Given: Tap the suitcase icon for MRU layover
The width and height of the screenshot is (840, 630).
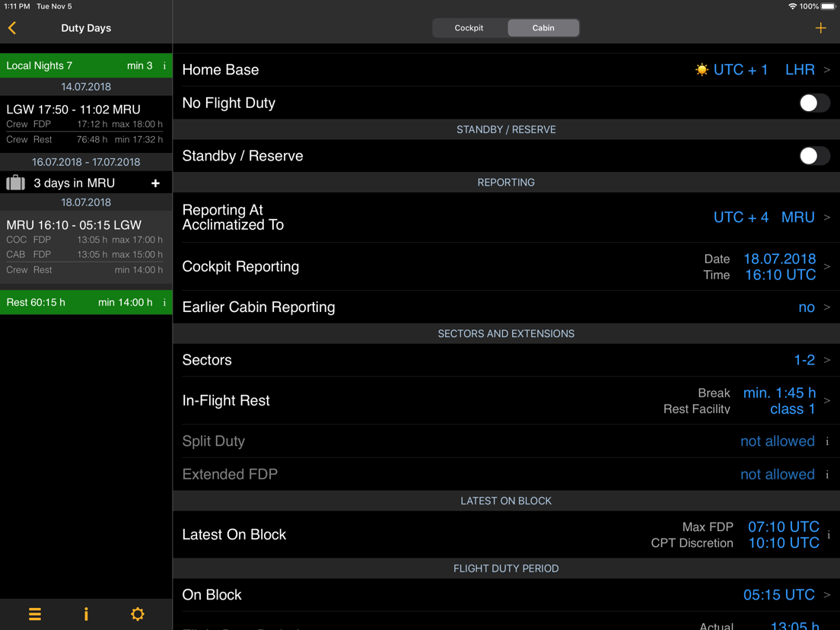Looking at the screenshot, I should [15, 183].
